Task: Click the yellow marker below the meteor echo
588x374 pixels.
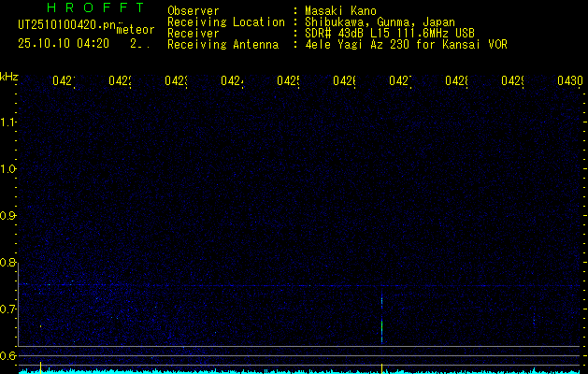Action: (x=381, y=367)
